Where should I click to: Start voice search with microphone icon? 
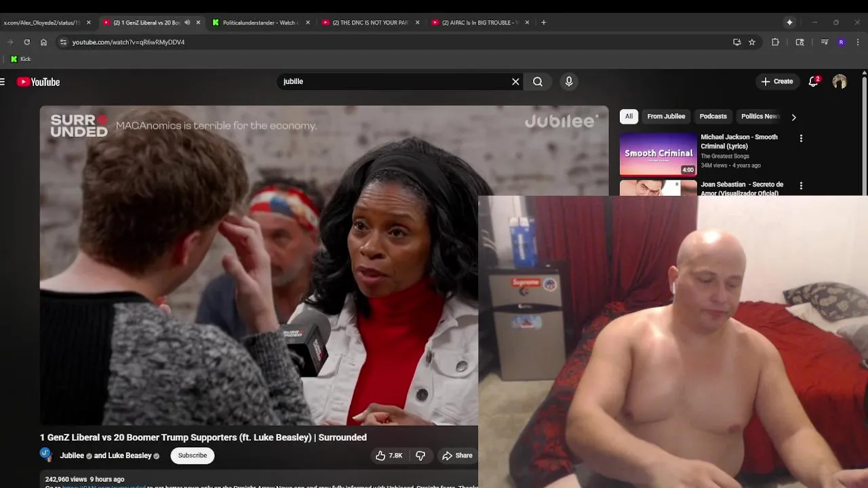tap(569, 81)
